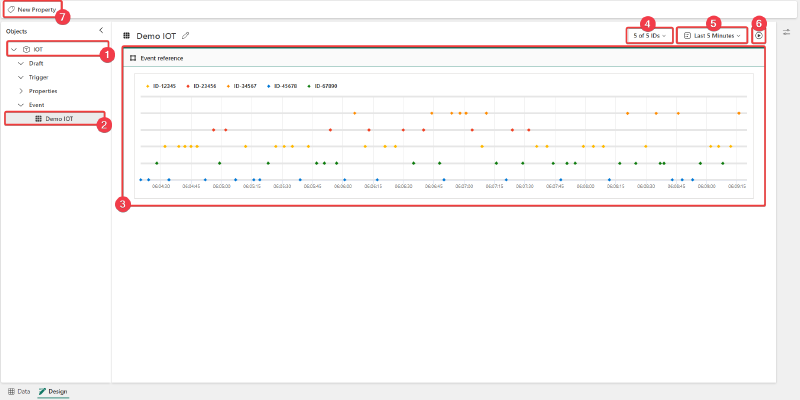Collapse the Draft tree node
The height and width of the screenshot is (400, 800).
(x=20, y=64)
